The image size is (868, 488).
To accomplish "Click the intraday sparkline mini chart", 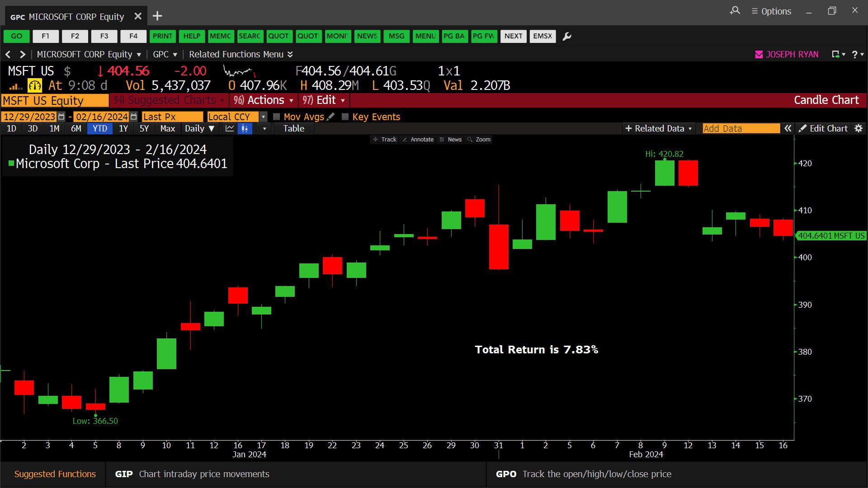I will click(240, 71).
